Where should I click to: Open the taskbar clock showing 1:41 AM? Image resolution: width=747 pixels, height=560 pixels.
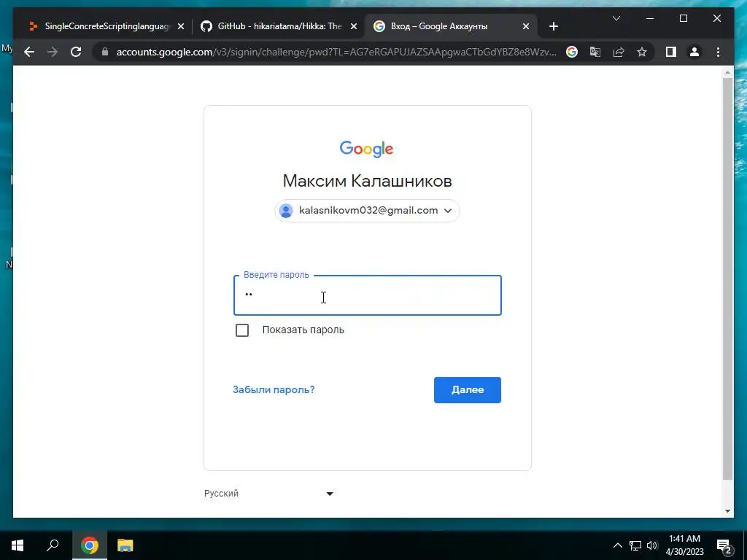684,545
